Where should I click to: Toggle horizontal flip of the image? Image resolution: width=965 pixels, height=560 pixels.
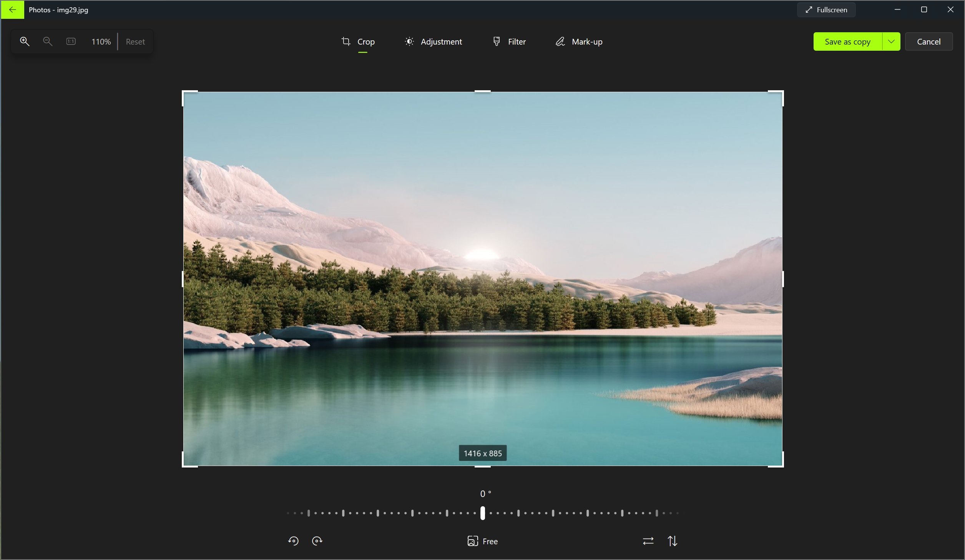tap(648, 541)
